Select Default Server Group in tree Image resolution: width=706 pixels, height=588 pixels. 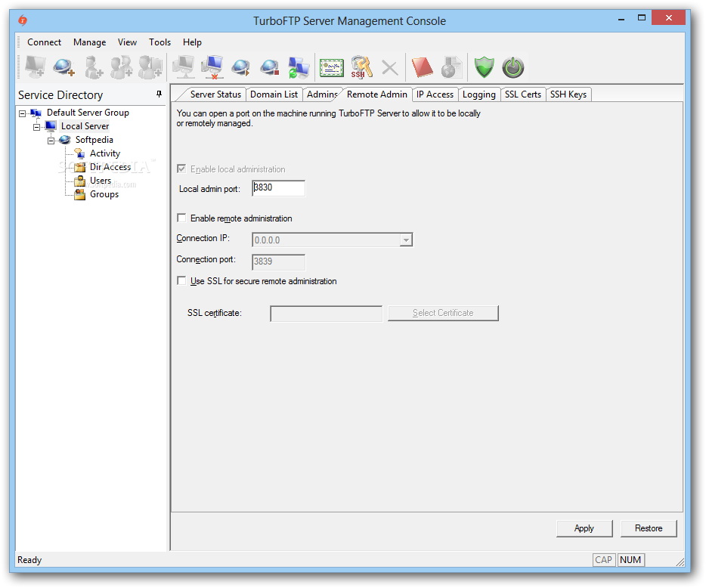point(88,113)
